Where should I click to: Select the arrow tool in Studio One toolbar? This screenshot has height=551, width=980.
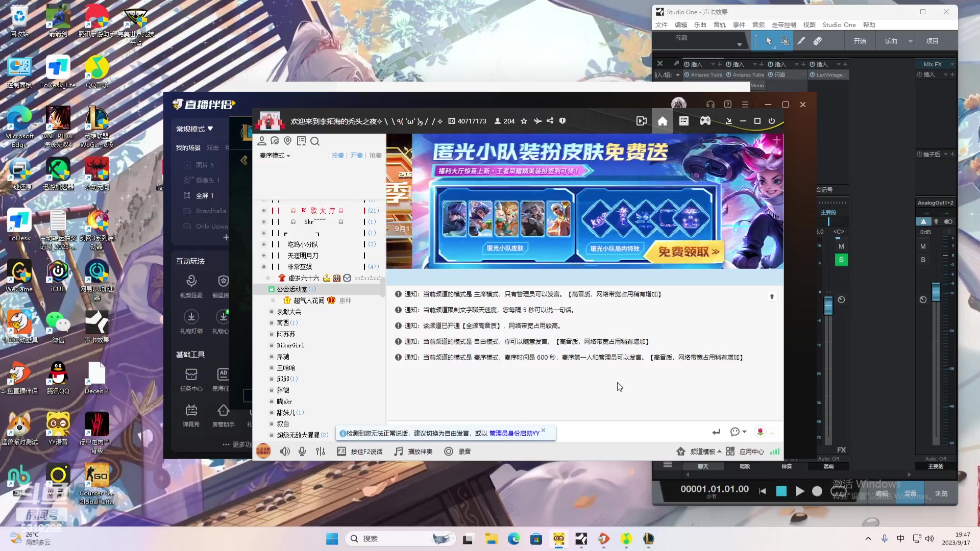[x=768, y=41]
